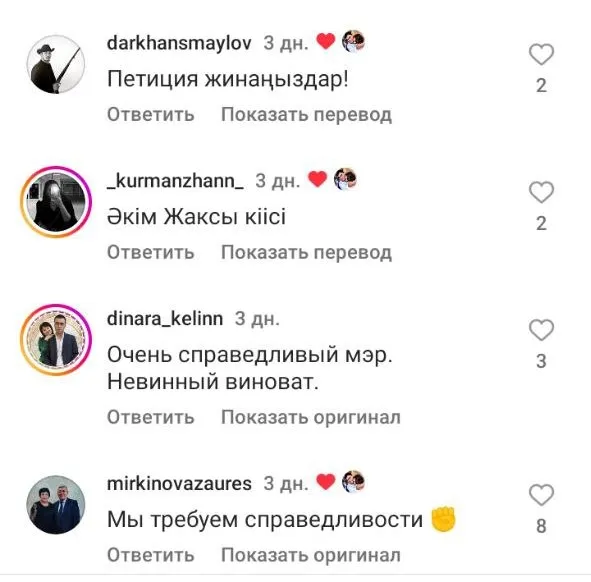Image resolution: width=591 pixels, height=582 pixels.
Task: Reply to the Петиция жинаңыздар comment
Action: tap(151, 114)
